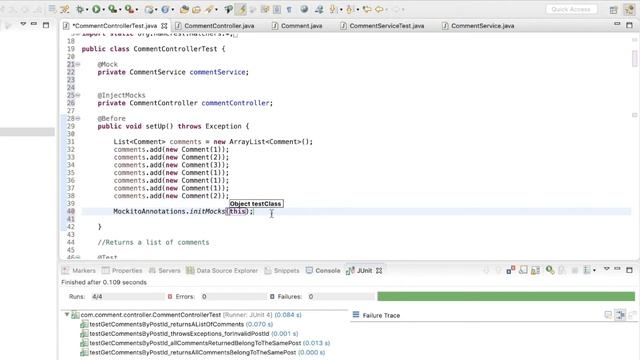Image resolution: width=640 pixels, height=360 pixels.
Task: Click the New Java Class icon
Action: [164, 9]
